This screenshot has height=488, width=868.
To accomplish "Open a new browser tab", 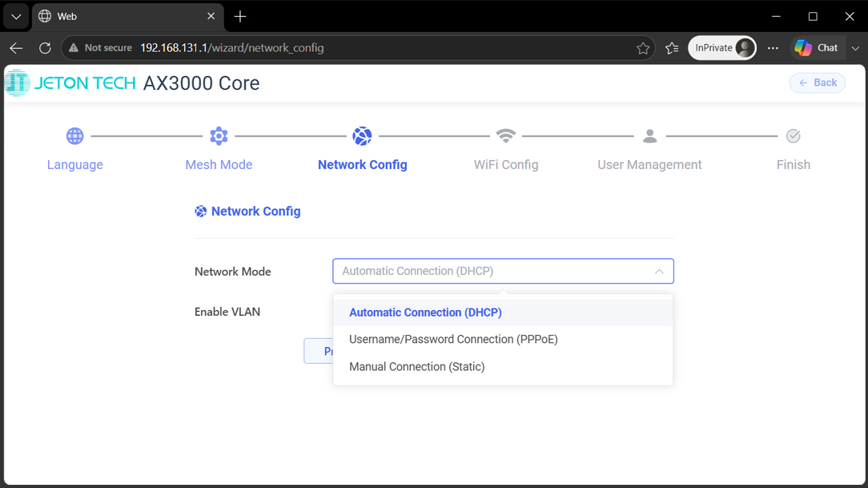I will [239, 17].
